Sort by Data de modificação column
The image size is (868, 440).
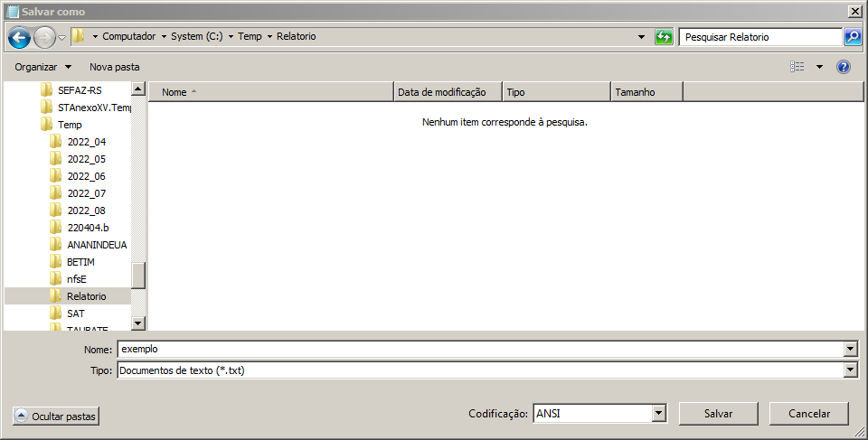[448, 92]
